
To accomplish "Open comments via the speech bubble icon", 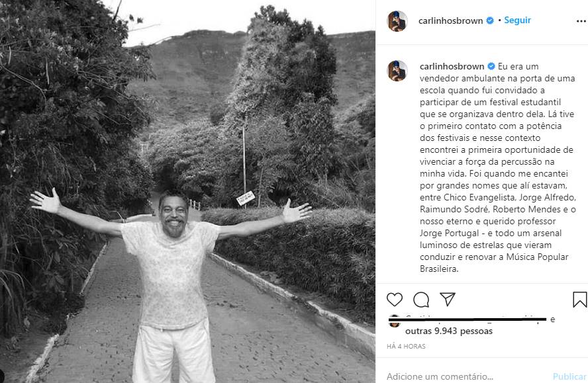I will click(x=421, y=300).
